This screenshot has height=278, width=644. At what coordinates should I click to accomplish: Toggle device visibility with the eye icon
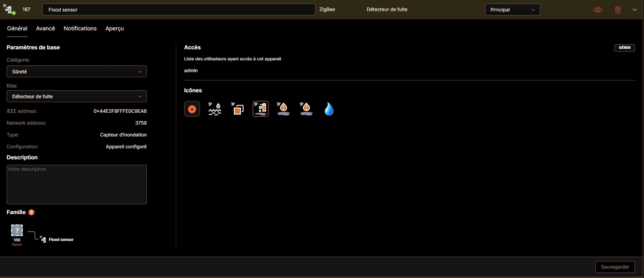[x=598, y=10]
